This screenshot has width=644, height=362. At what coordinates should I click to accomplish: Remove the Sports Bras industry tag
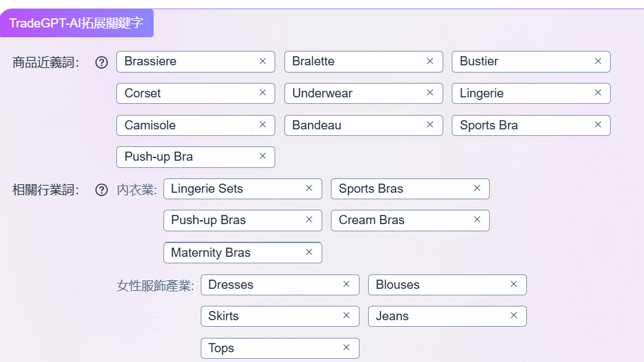[x=477, y=188]
